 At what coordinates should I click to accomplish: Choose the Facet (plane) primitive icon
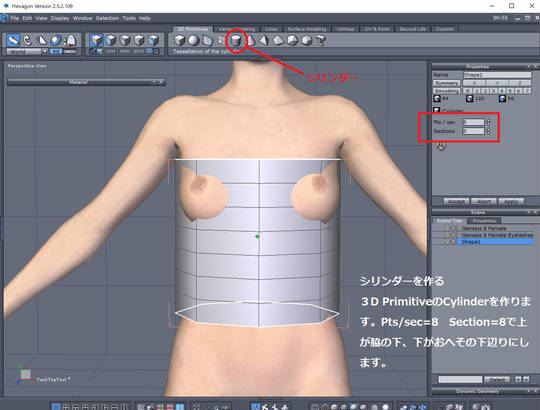tap(207, 41)
